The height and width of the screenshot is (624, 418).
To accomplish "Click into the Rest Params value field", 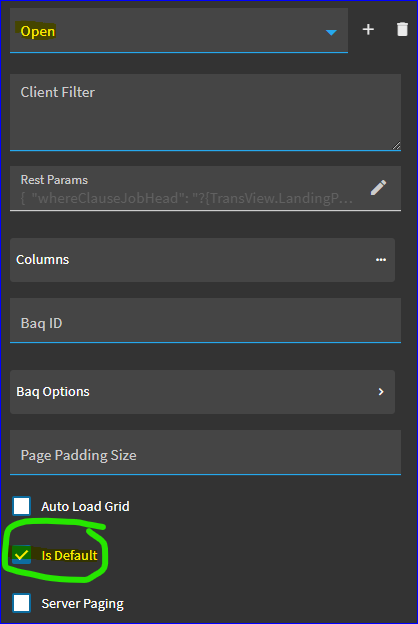I will tap(187, 198).
